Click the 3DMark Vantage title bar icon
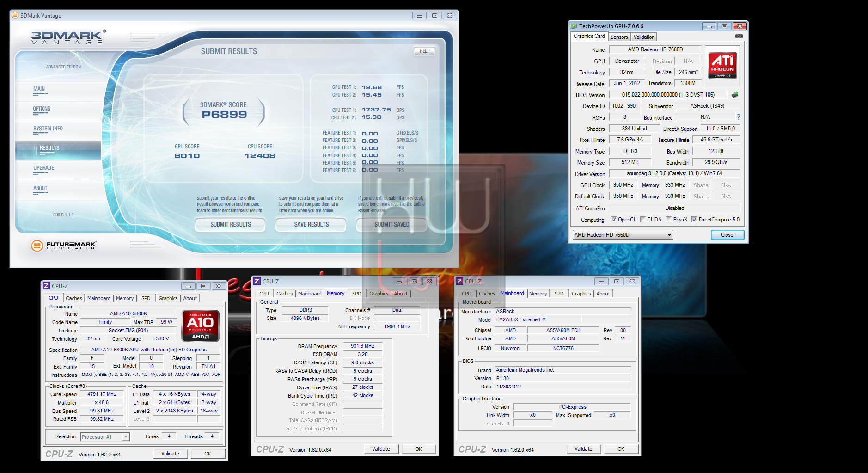This screenshot has height=473, width=868. pyautogui.click(x=15, y=15)
